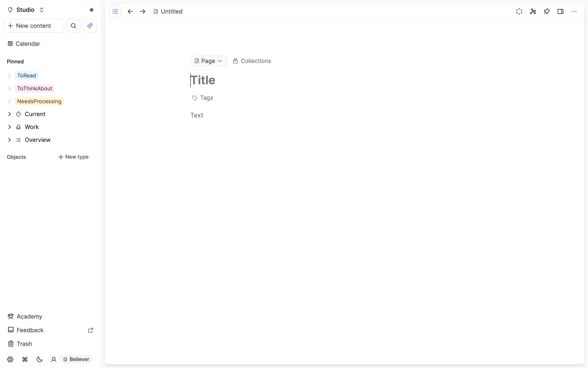Open the AI assistant sparkle icon
Viewport: 588px width, 368px height.
pyautogui.click(x=90, y=26)
